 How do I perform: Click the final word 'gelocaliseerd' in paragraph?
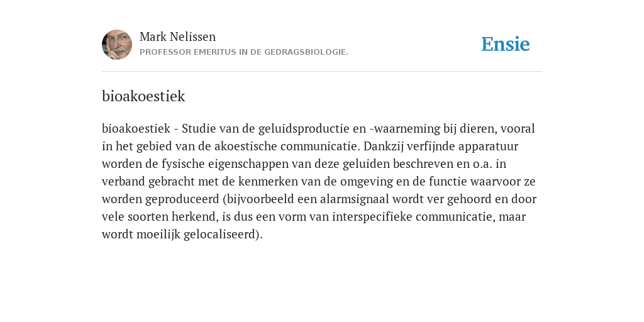(x=219, y=235)
